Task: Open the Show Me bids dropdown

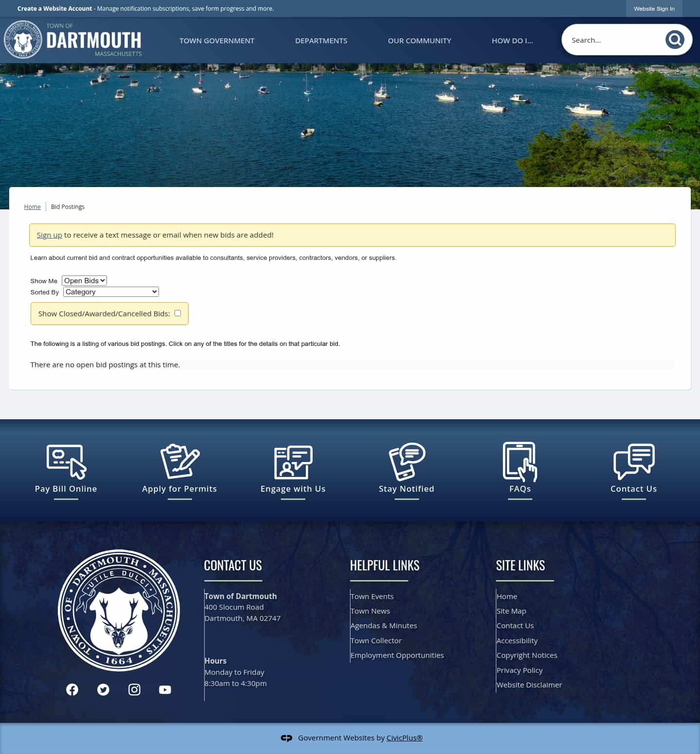Action: (x=84, y=280)
